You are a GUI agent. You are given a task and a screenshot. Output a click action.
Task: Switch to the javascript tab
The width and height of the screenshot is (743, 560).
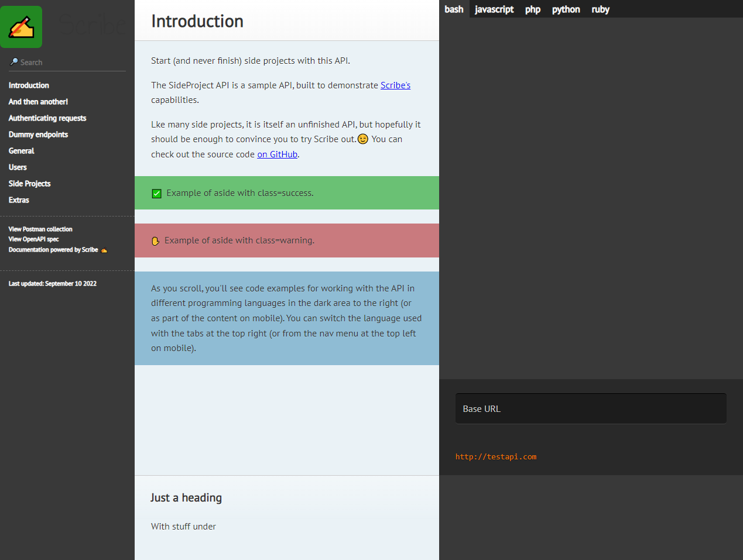tap(494, 9)
